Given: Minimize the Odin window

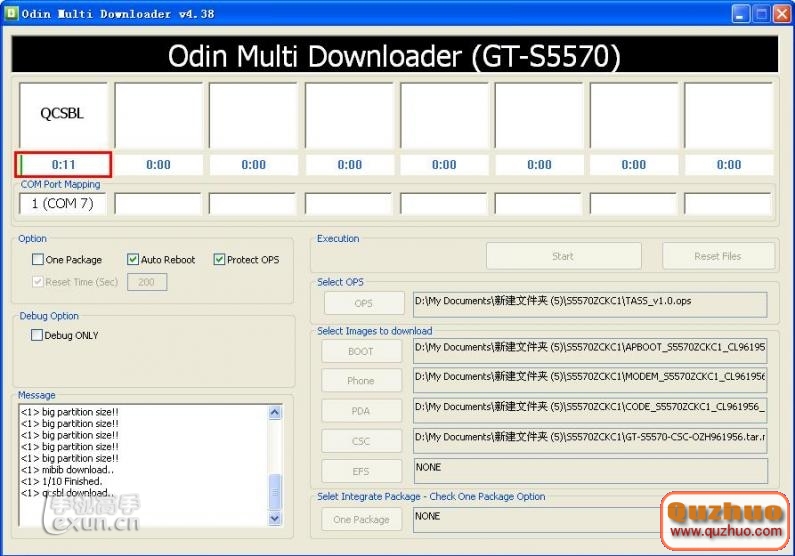Looking at the screenshot, I should point(740,14).
